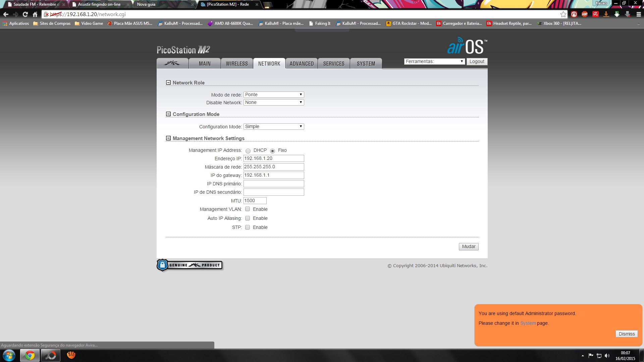The width and height of the screenshot is (644, 362).
Task: Click the IP DNS primário field
Action: pos(274,184)
